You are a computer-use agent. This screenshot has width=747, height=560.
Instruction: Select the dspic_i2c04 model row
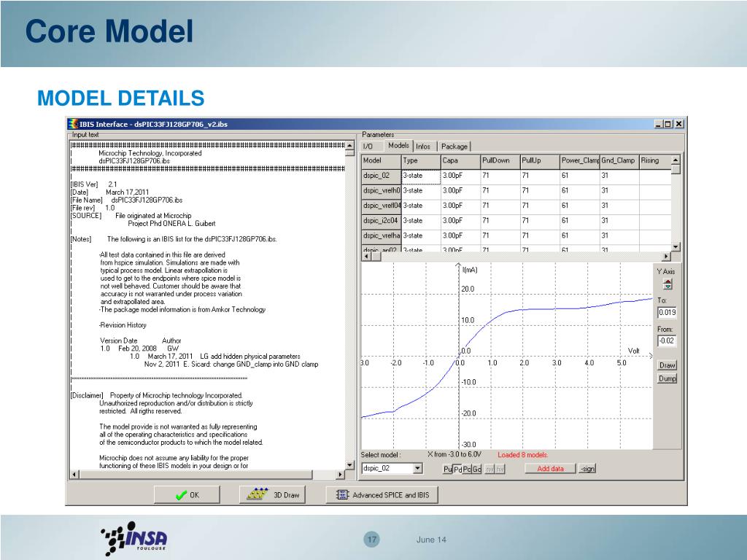pos(381,221)
